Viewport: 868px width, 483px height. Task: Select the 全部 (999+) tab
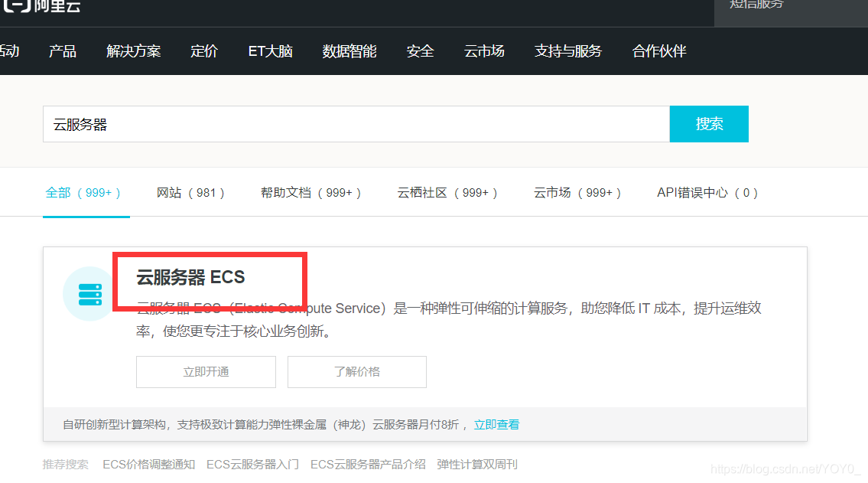(83, 193)
